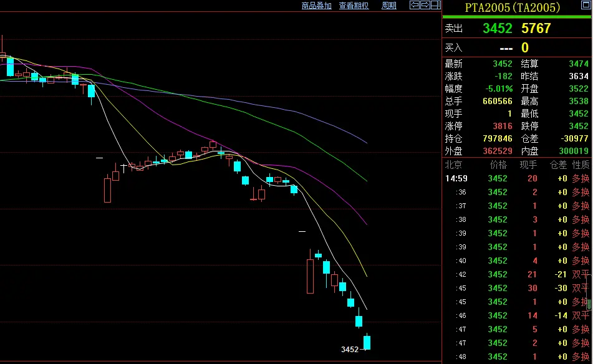Click the 持仓 open interest value 797846

(x=497, y=138)
